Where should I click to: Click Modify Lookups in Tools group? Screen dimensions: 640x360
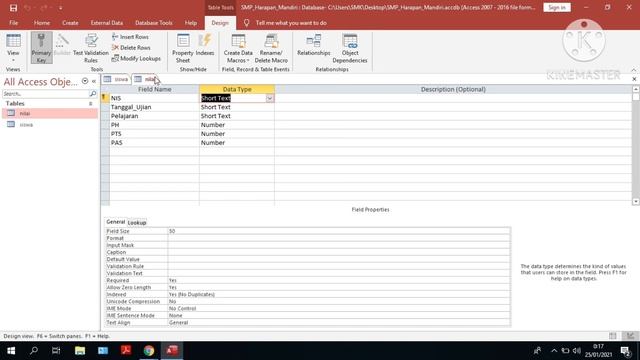pos(136,58)
